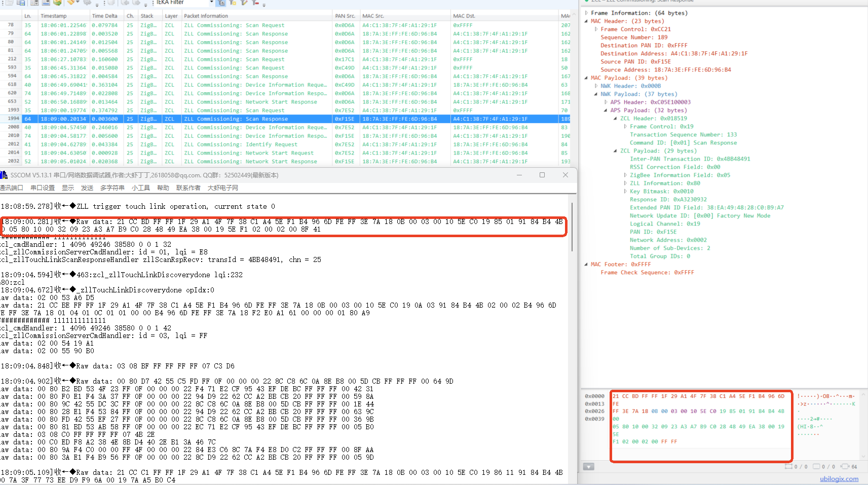Expand the Frame Information node

587,13
